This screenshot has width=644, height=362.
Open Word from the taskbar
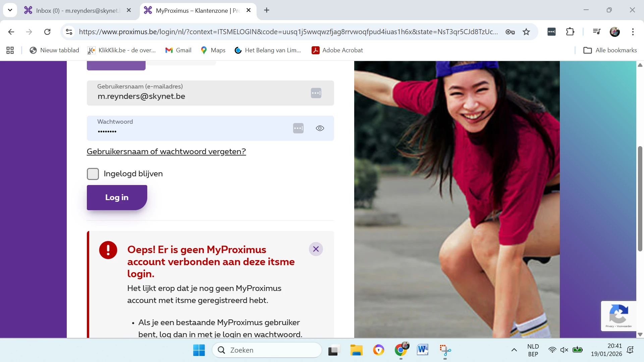[x=423, y=350]
